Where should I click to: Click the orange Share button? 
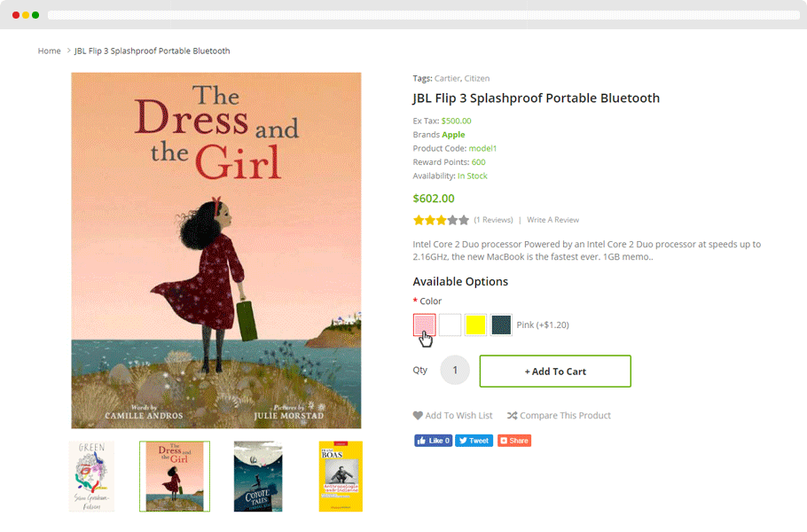pyautogui.click(x=513, y=441)
